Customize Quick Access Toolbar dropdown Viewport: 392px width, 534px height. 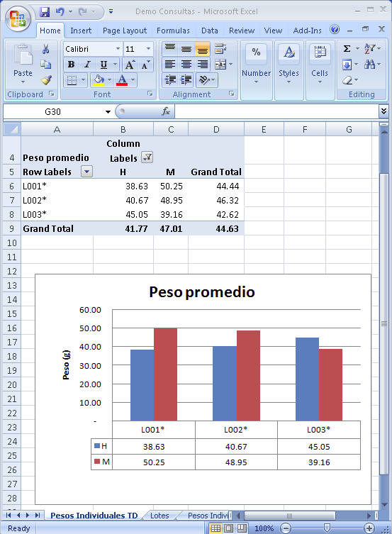coord(111,11)
